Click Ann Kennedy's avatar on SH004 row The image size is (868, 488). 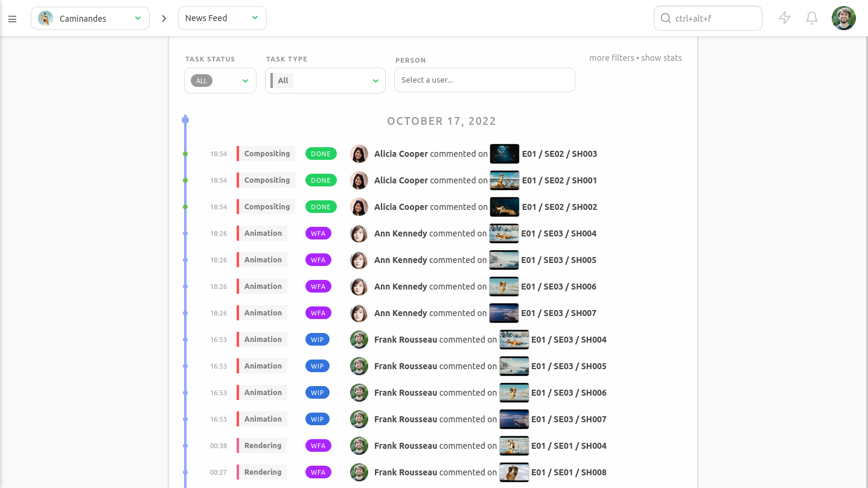pos(359,233)
